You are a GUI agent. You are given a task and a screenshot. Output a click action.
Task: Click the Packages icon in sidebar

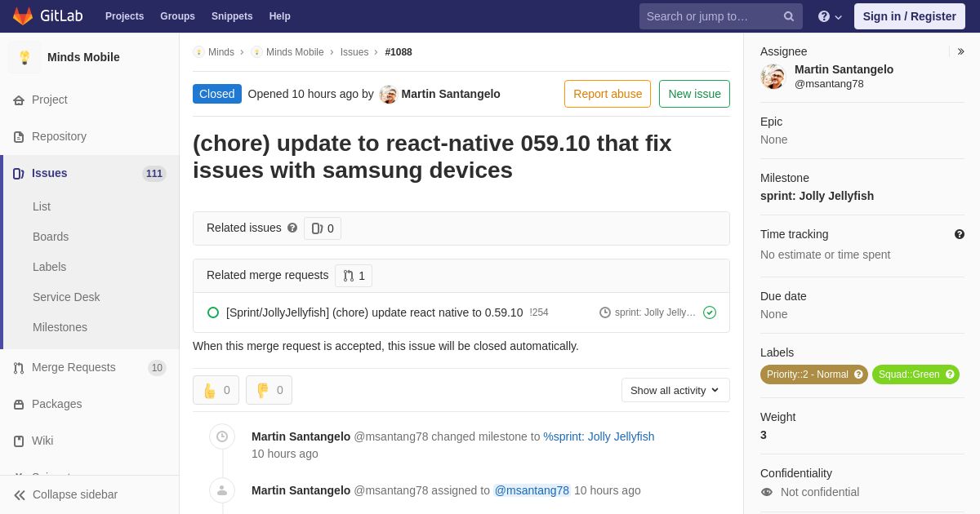tap(19, 405)
